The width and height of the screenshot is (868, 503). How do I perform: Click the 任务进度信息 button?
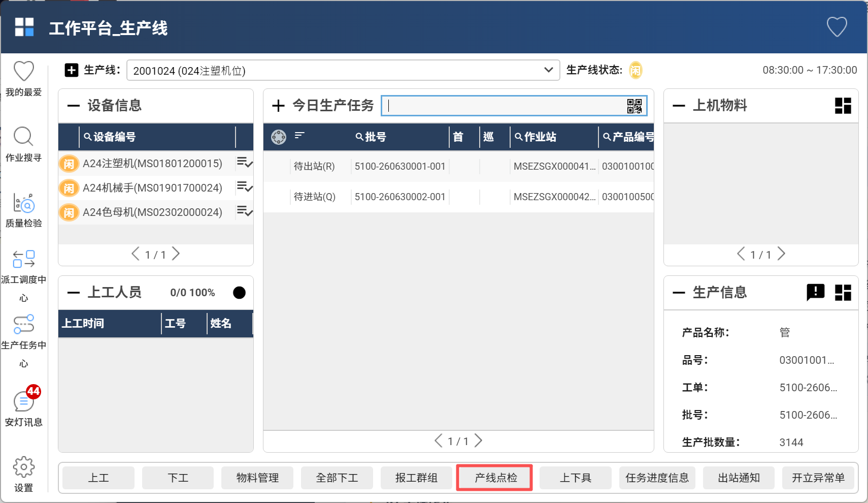point(657,478)
